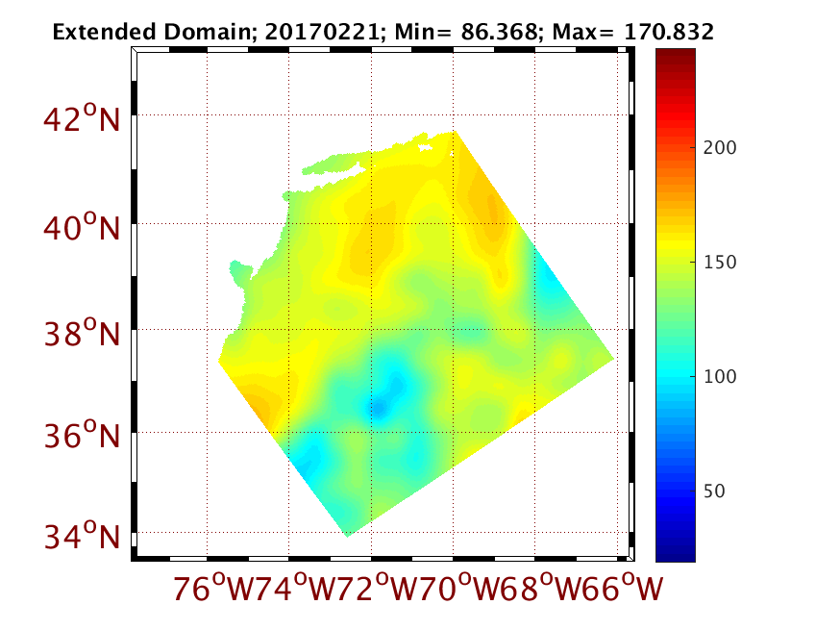The image size is (840, 630).
Task: Click the 66°W longitude label
Action: 625,589
